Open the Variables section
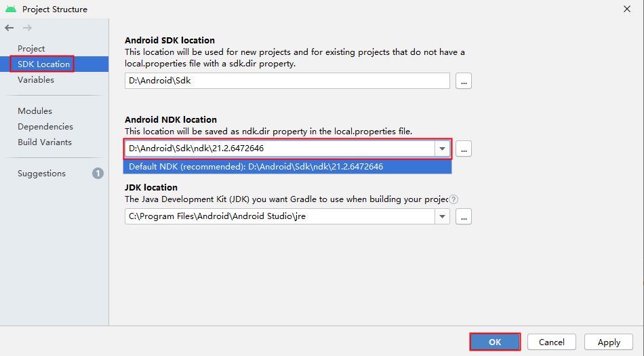Screen dimensions: 644x356 36,79
